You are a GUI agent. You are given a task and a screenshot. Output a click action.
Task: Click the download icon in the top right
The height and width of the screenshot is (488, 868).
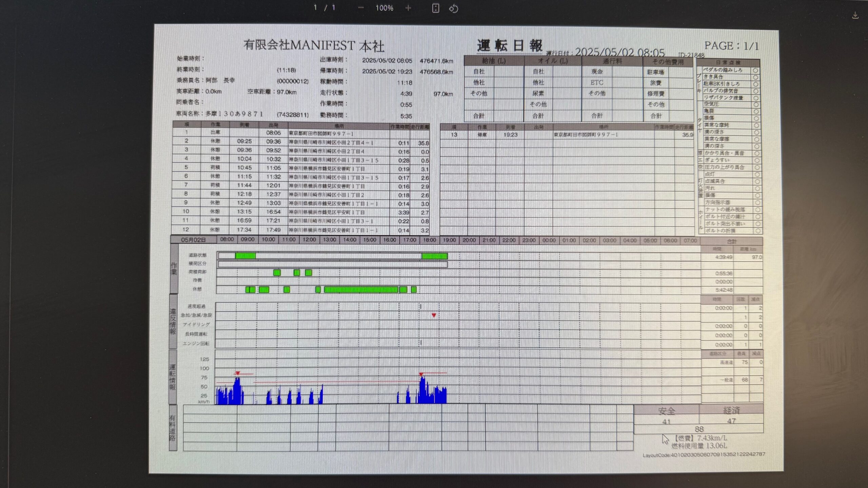(x=855, y=15)
